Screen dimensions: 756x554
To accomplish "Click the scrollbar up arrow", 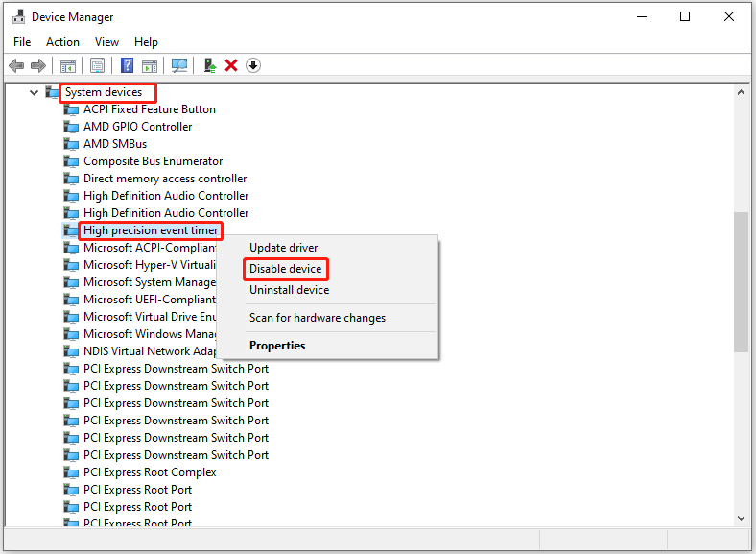I will tap(741, 93).
